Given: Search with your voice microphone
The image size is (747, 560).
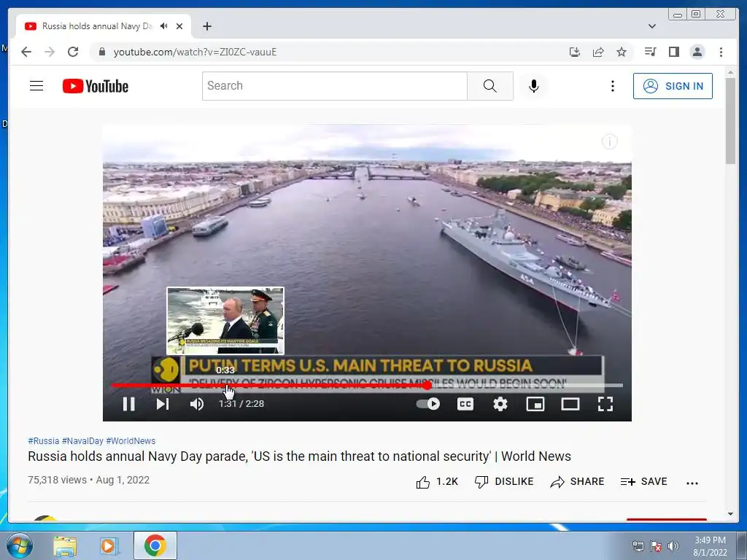Looking at the screenshot, I should (x=534, y=86).
